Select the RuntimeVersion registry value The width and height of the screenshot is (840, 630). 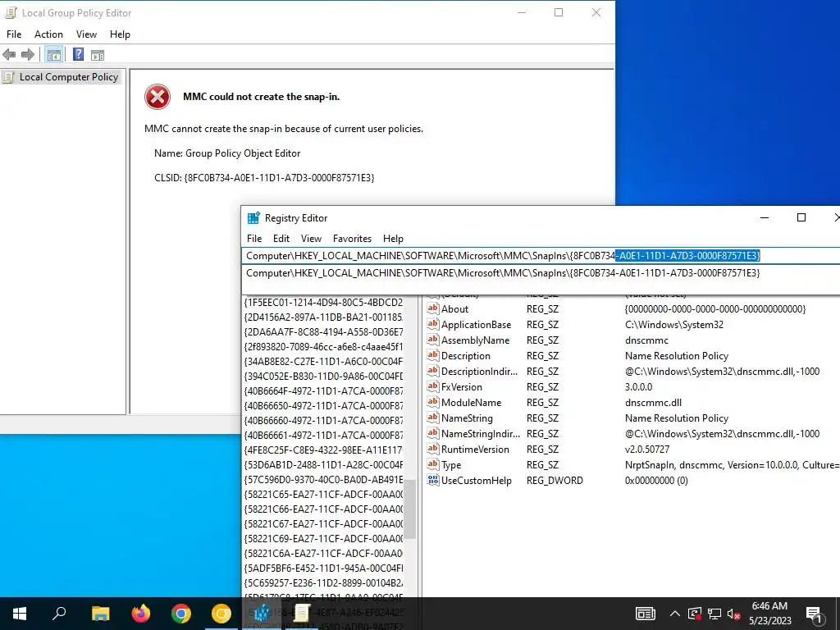point(475,449)
